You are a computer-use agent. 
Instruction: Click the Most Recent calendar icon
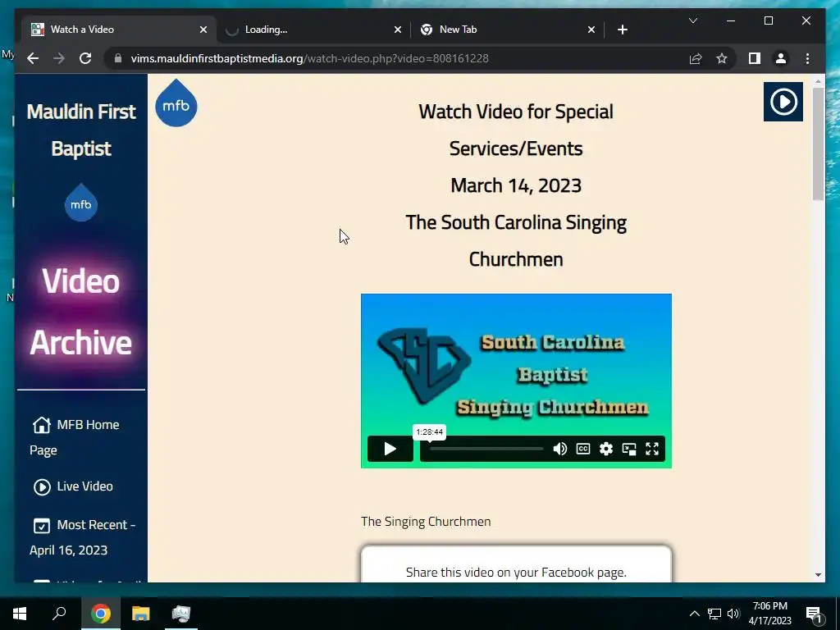pos(41,526)
